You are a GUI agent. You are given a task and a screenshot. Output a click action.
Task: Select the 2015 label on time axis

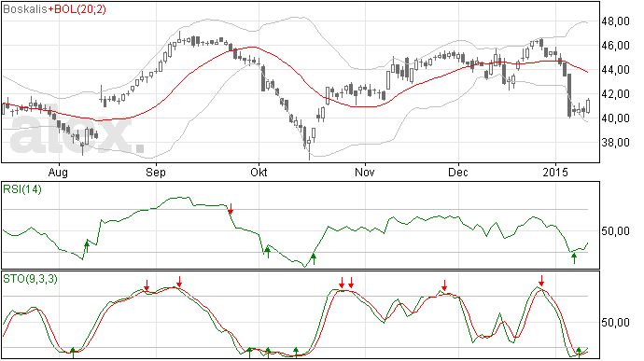pos(555,172)
